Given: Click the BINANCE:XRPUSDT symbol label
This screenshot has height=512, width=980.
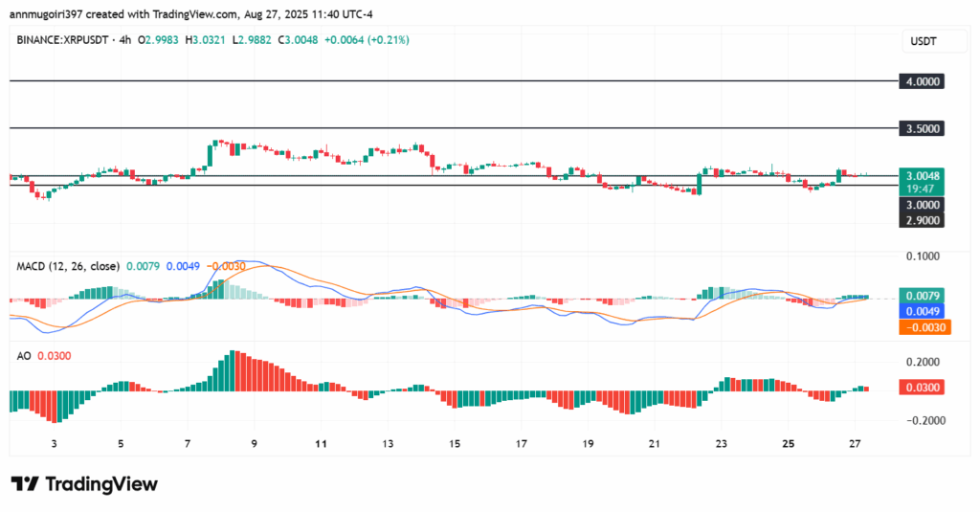Looking at the screenshot, I should pyautogui.click(x=64, y=40).
